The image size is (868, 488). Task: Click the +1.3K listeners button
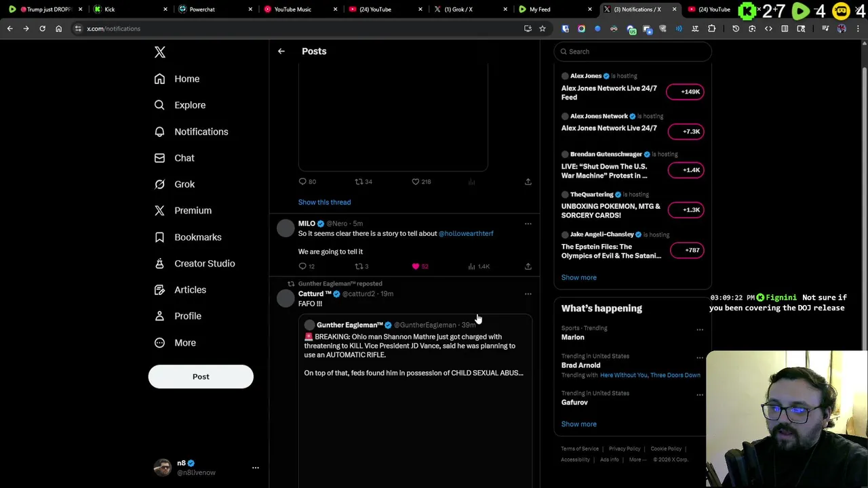tap(686, 209)
